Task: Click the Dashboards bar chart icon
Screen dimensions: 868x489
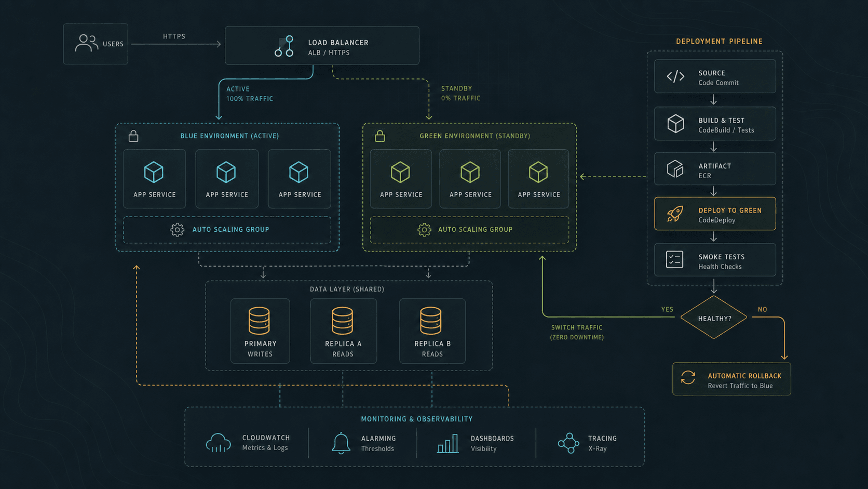Action: click(x=448, y=443)
